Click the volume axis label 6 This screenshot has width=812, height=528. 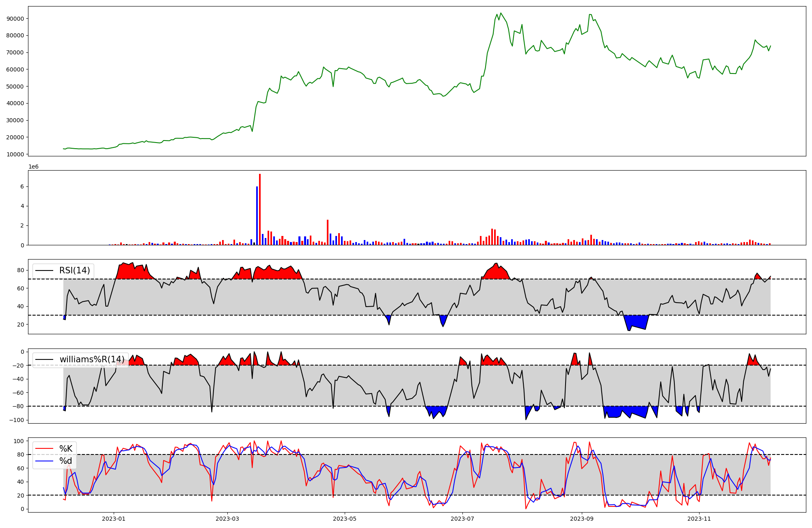click(22, 187)
